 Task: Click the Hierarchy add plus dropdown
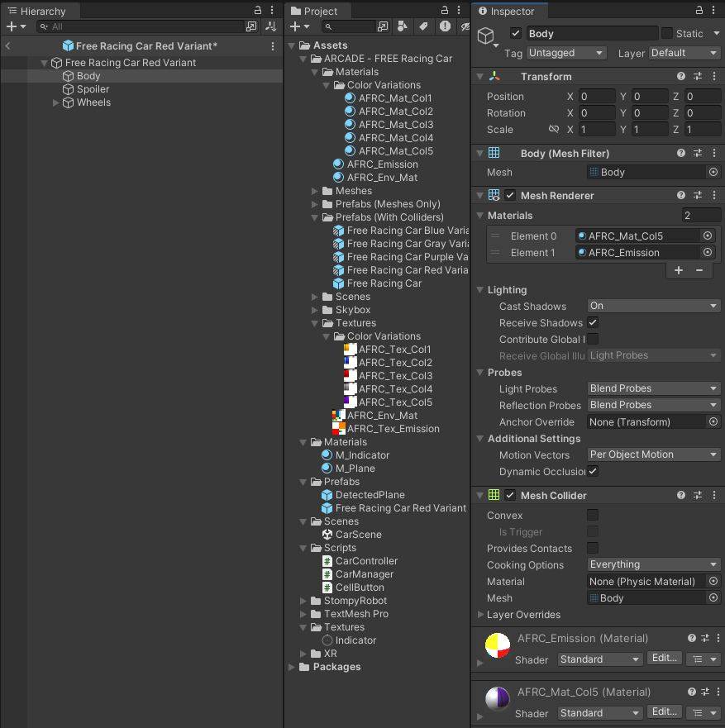[x=16, y=27]
